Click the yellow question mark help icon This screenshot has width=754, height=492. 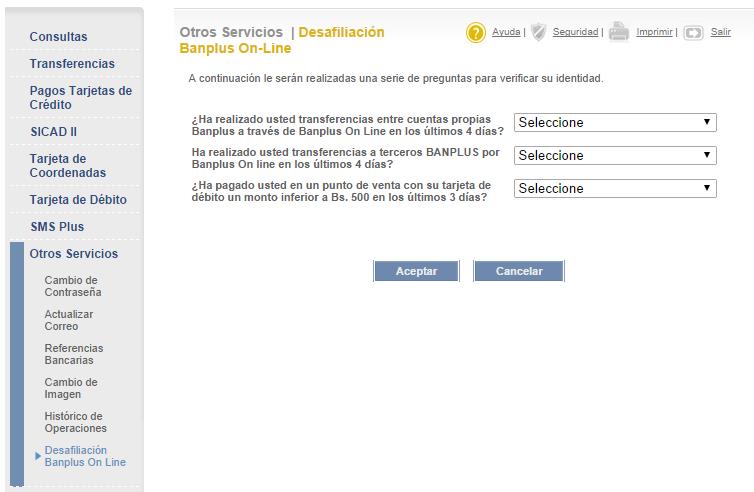coord(476,33)
